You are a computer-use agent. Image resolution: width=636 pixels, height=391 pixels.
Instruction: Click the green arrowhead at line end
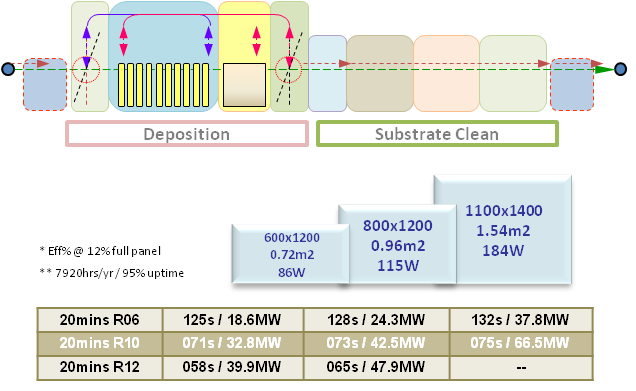[604, 69]
